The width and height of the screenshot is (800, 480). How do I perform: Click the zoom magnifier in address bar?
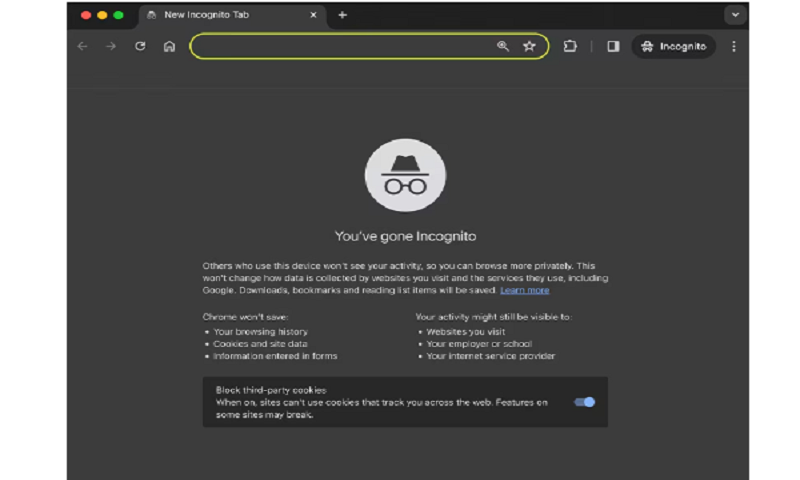(503, 46)
